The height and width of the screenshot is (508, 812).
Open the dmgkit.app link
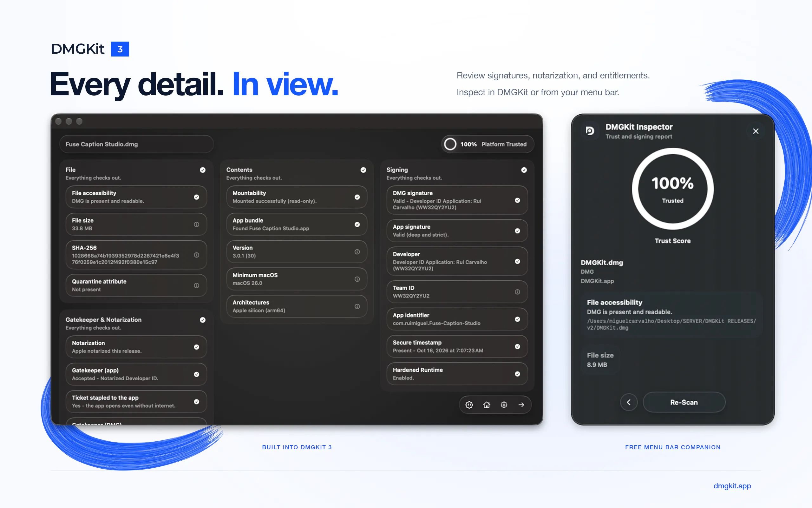pyautogui.click(x=732, y=486)
